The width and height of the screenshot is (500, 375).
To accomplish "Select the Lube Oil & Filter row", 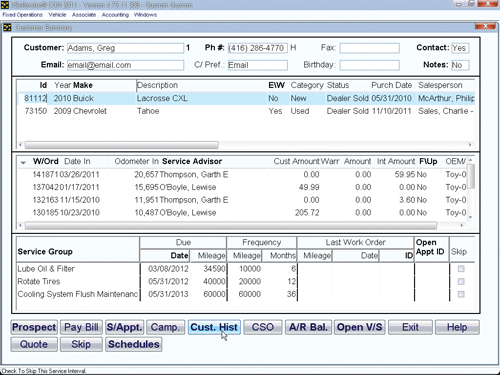I will (246, 269).
